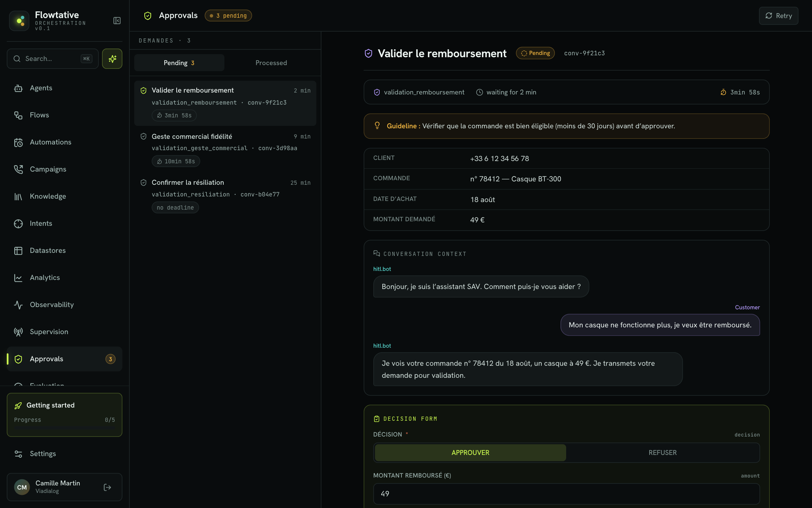The image size is (812, 508).
Task: Click the 3min 58s timer in detail panel
Action: tap(740, 92)
